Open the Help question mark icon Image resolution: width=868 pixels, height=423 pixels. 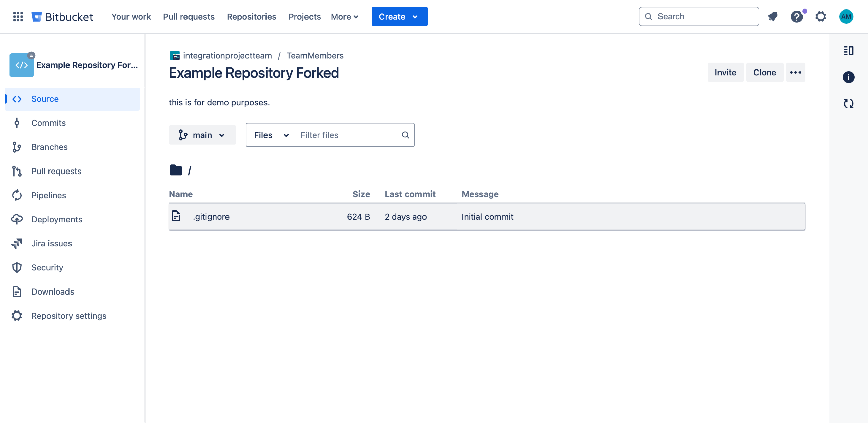click(797, 16)
